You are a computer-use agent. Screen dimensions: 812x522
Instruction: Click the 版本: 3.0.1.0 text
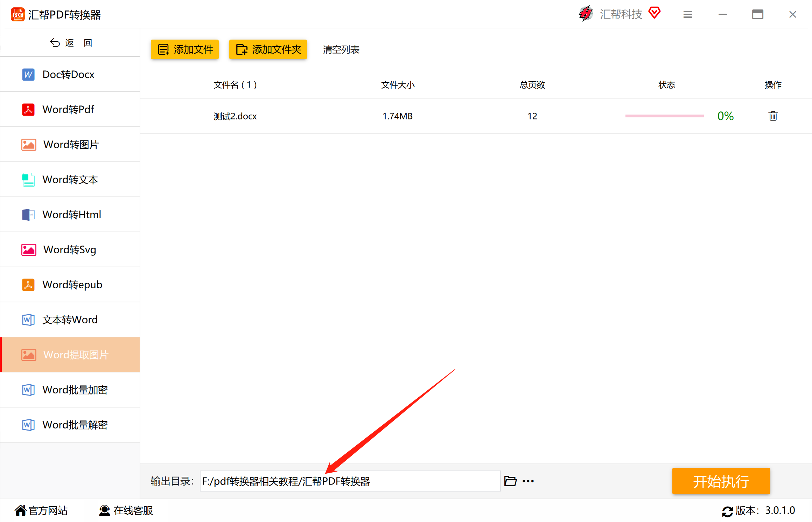[765, 510]
